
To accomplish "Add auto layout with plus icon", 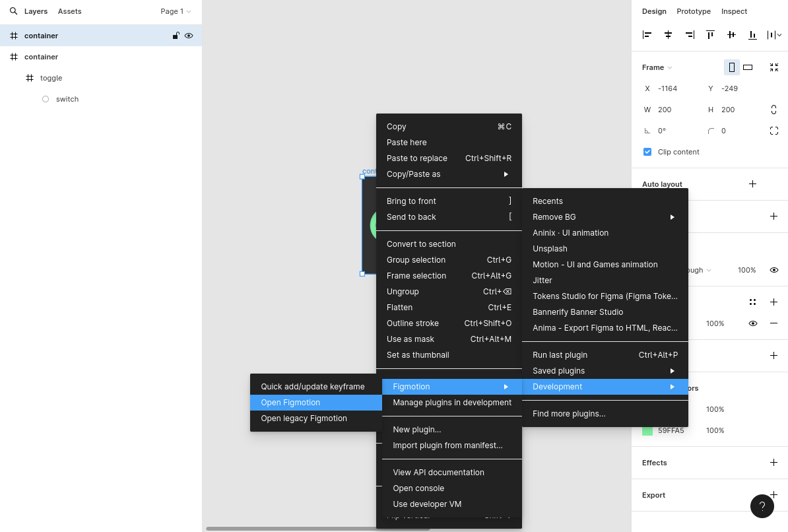I will [x=752, y=184].
